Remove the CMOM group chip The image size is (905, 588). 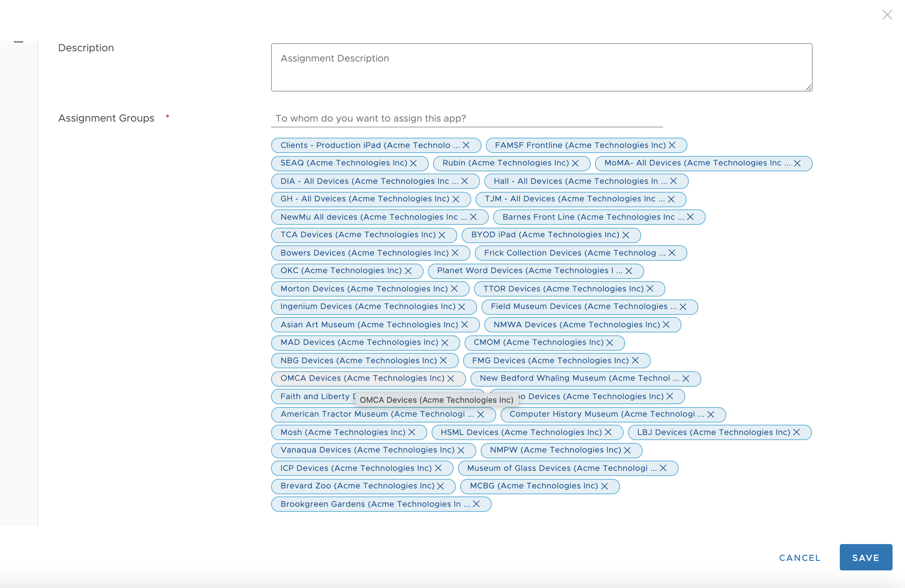(610, 342)
